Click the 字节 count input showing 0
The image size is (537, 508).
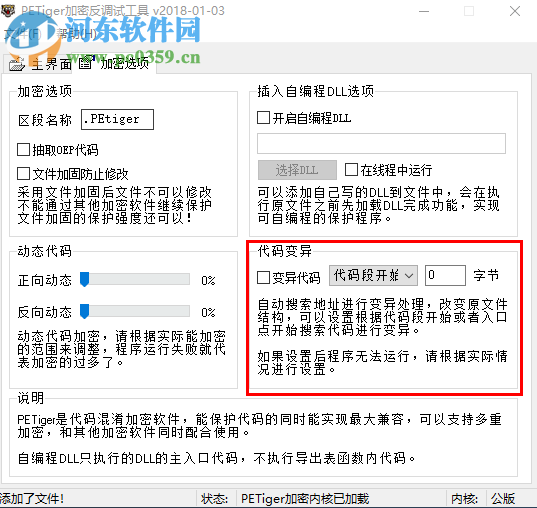click(x=445, y=275)
